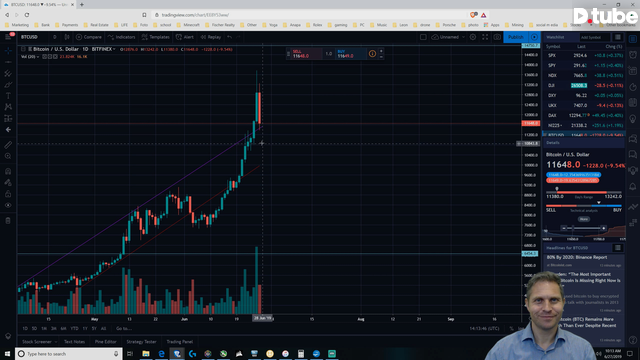Click the undo arrow in chart toolbar
The height and width of the screenshot is (360, 640).
229,37
